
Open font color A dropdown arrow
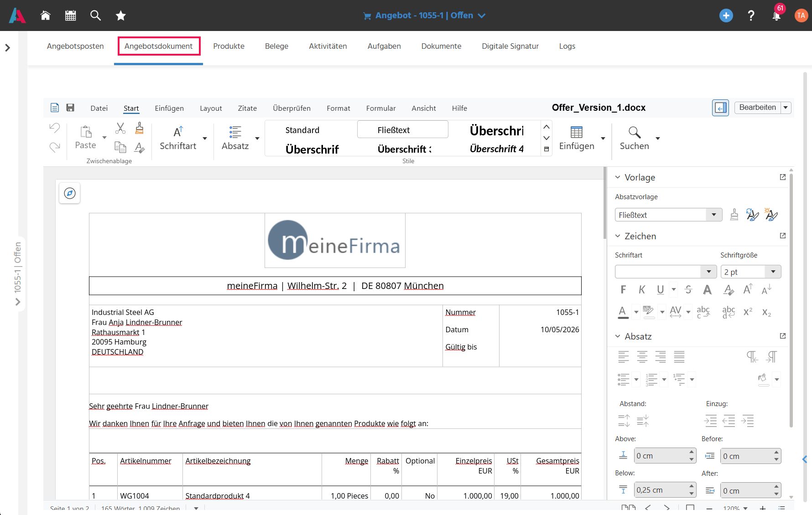[x=636, y=312]
